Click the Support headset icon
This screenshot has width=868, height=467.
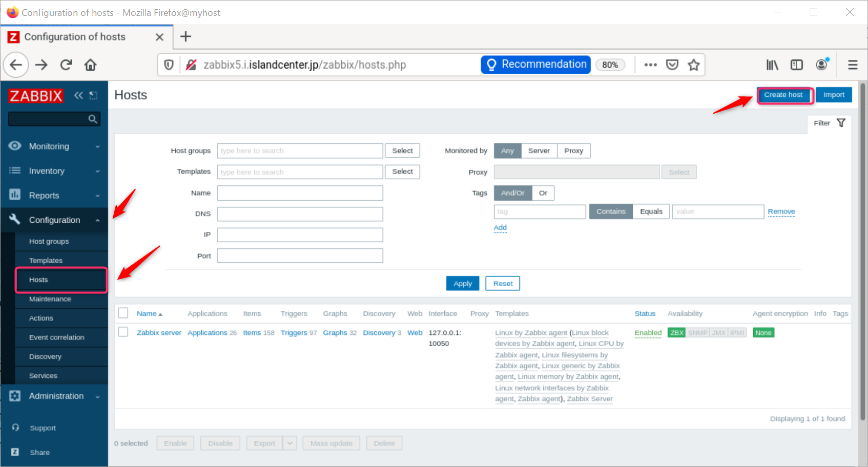click(x=15, y=428)
